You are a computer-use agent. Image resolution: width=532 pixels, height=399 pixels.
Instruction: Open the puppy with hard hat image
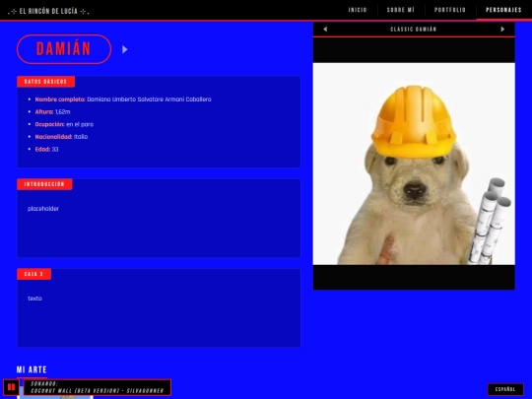click(414, 164)
